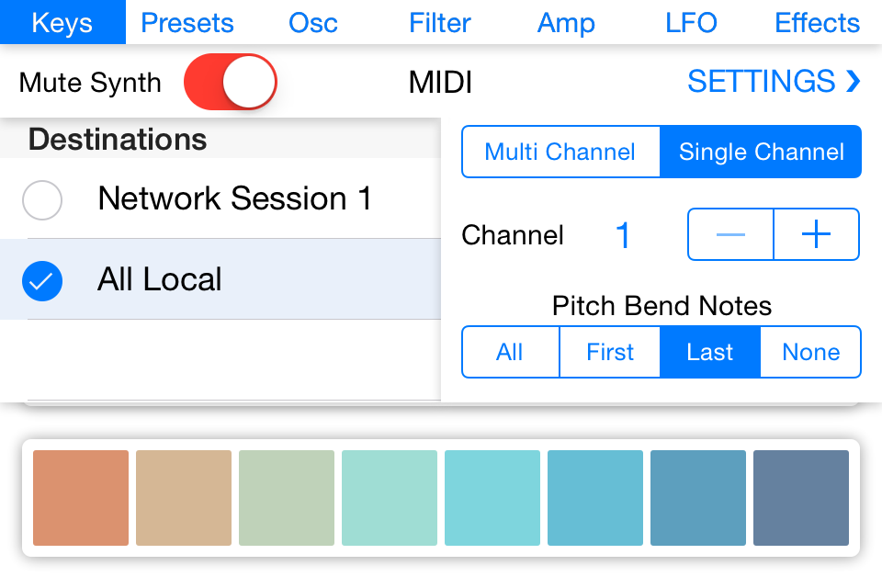The image size is (882, 588).
Task: Set Pitch Bend Notes to All
Action: pyautogui.click(x=510, y=352)
